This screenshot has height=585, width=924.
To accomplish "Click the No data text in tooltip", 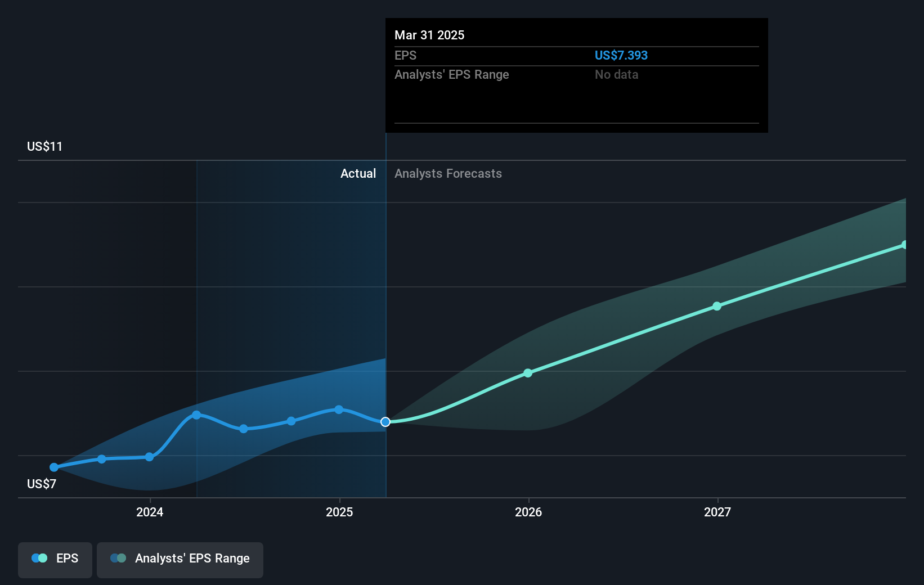I will point(617,74).
